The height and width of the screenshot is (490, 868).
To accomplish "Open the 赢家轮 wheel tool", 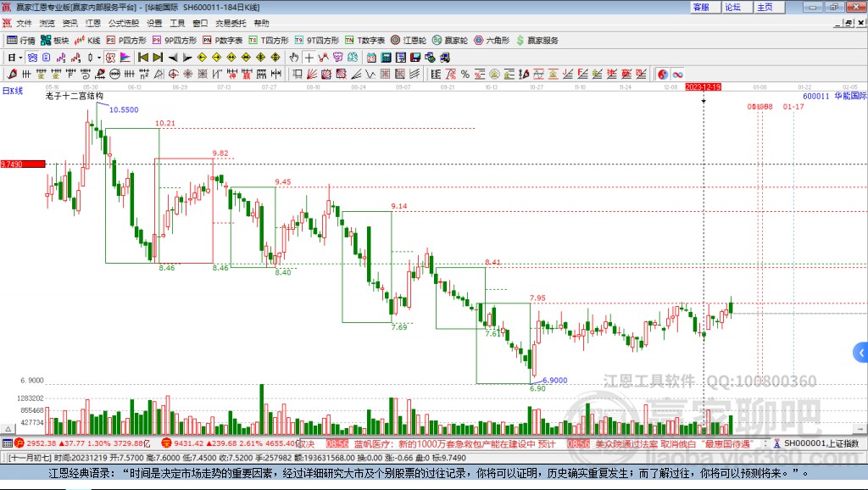I will click(450, 41).
